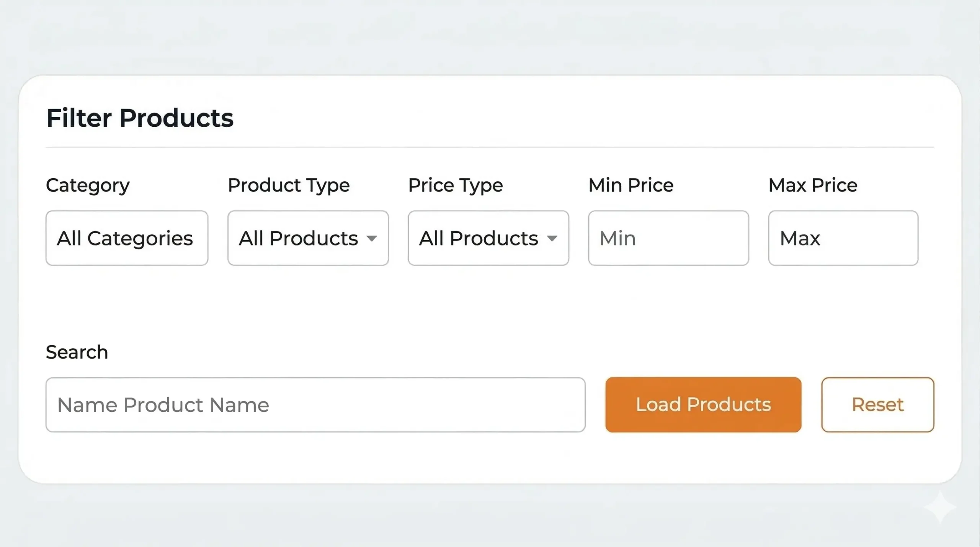Select the Product Type label
980x547 pixels.
[289, 185]
